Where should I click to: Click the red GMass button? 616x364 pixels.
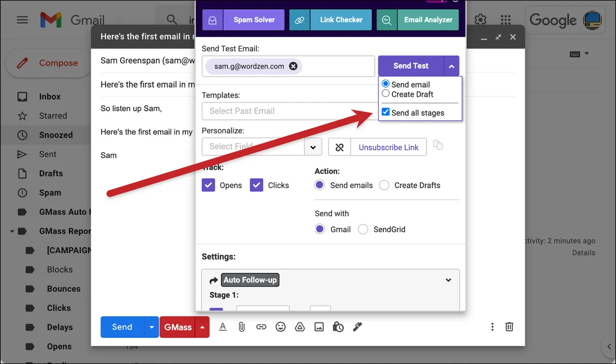tap(178, 327)
